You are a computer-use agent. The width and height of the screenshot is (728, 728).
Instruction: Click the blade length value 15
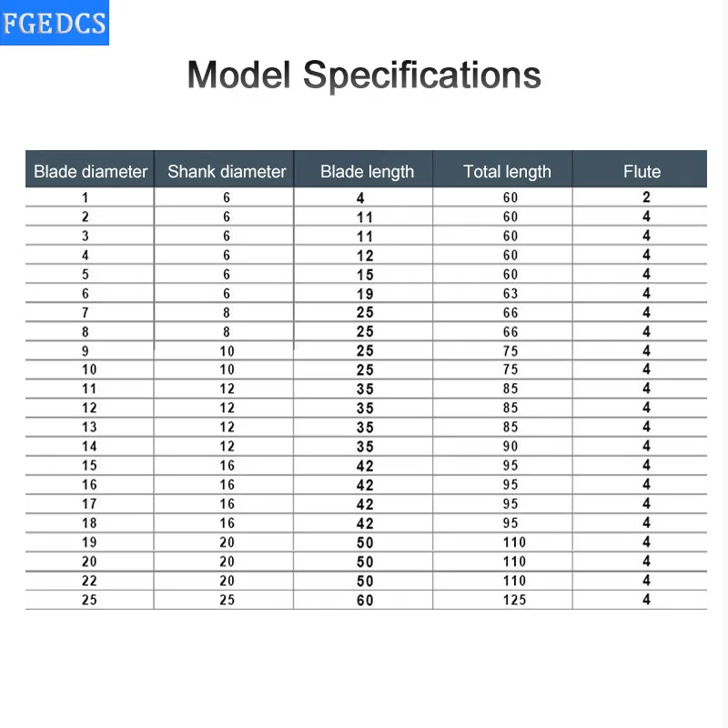click(x=365, y=275)
